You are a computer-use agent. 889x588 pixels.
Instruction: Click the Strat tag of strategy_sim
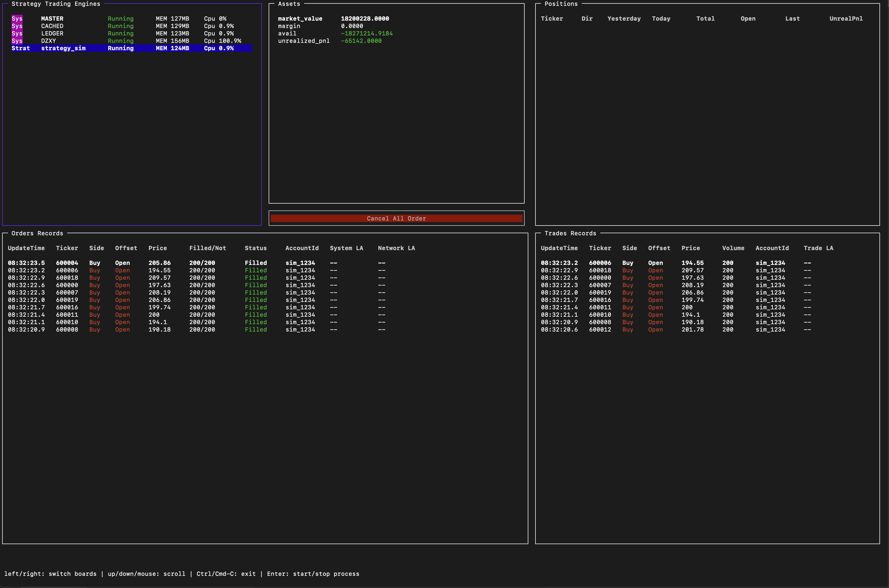[x=21, y=48]
